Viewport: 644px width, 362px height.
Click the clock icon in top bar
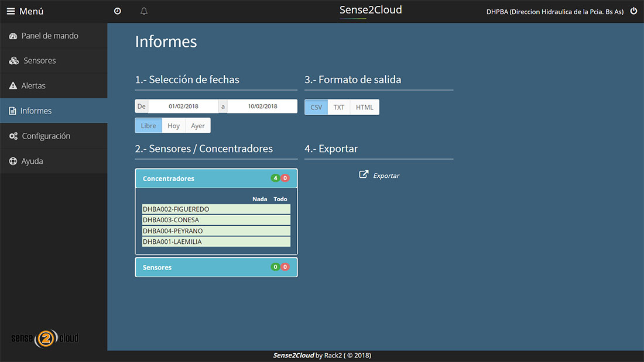coord(118,11)
